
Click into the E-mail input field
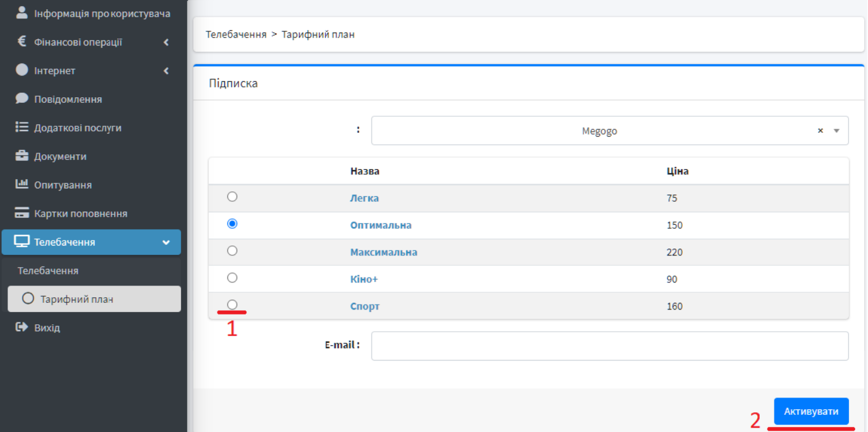tap(609, 346)
